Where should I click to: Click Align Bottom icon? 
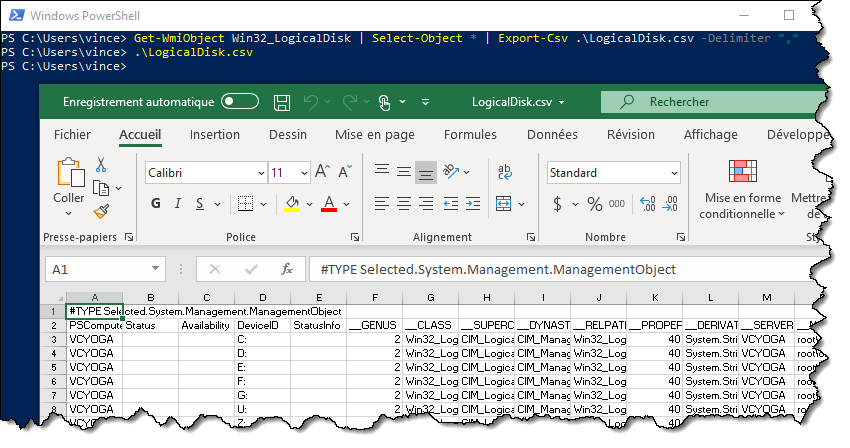point(426,173)
